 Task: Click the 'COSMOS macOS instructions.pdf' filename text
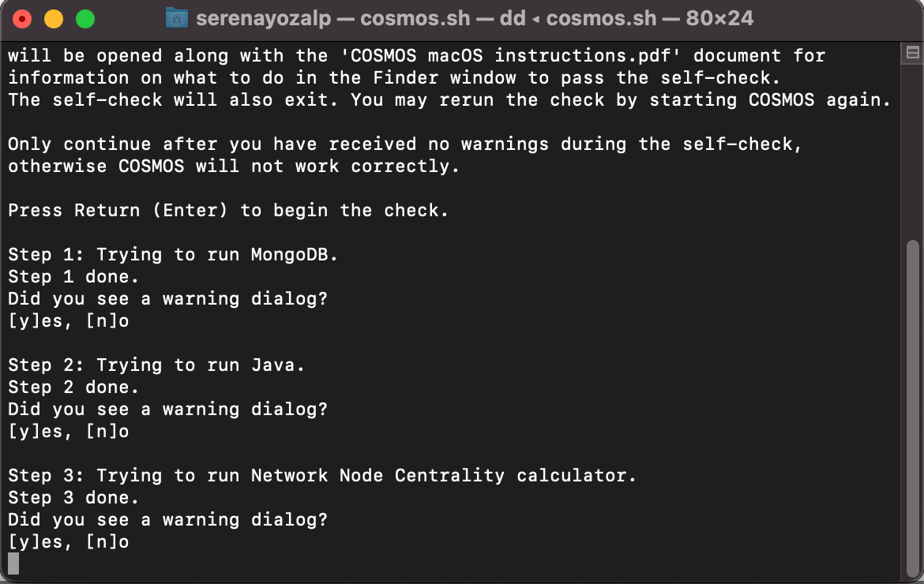coord(510,56)
